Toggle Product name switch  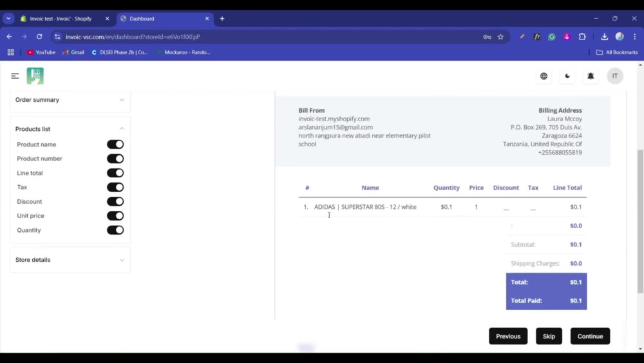(x=115, y=144)
